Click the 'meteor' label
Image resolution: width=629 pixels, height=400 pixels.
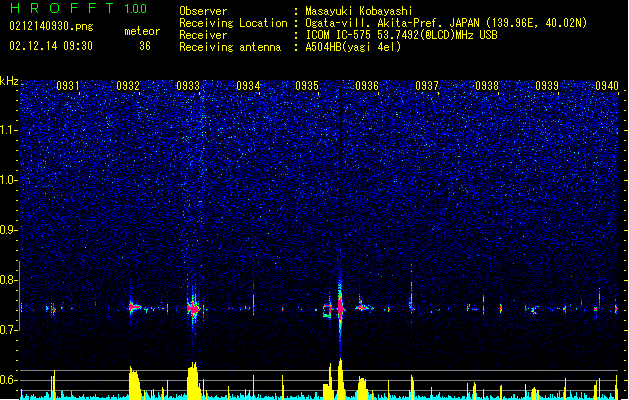142,31
